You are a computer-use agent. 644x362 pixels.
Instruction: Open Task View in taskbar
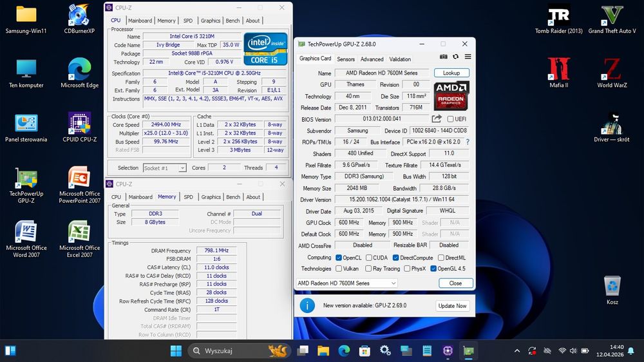point(303,351)
